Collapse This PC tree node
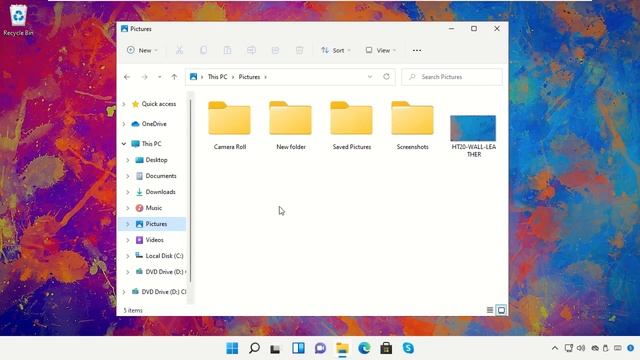 pyautogui.click(x=124, y=144)
